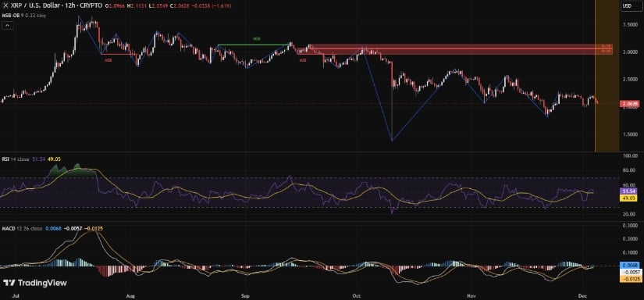Collapse the indicator legend with chevron button
The image size is (644, 300).
pos(8,25)
